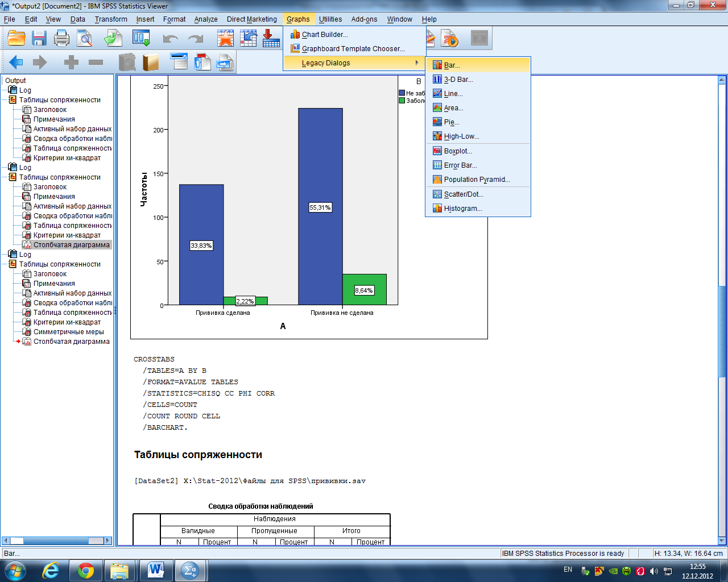Screen dimensions: 728x582
Task: Click blue legend swatch in chart
Action: 402,93
